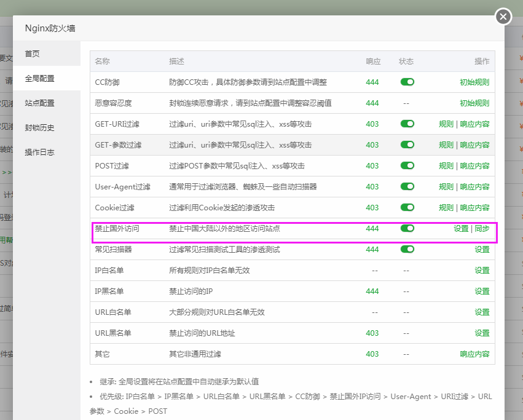Click 同步 for 禁止国外访问
Image resolution: width=523 pixels, height=420 pixels.
pyautogui.click(x=482, y=229)
